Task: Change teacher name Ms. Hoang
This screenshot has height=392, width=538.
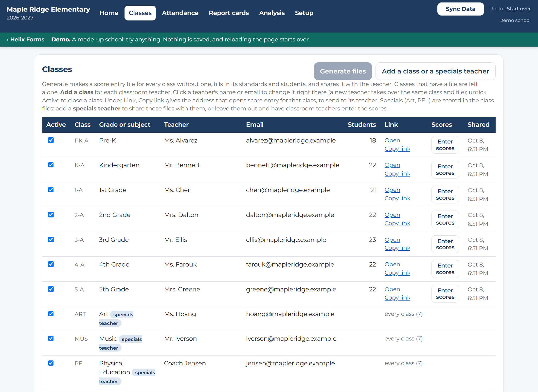Action: [180, 314]
